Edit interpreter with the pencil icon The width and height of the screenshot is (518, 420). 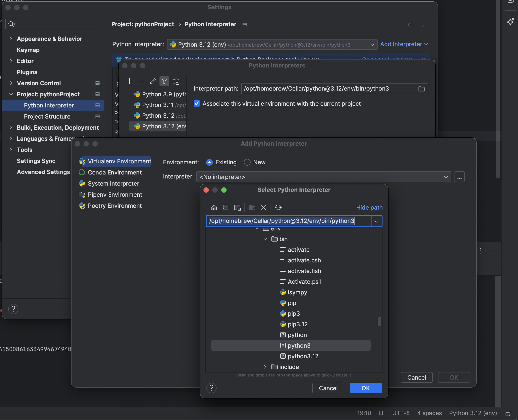(153, 81)
